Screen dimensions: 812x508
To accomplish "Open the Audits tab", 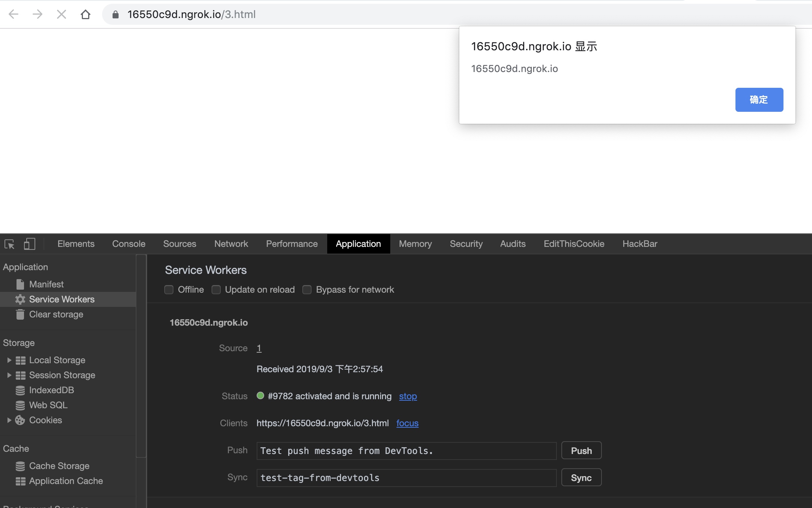I will 513,244.
